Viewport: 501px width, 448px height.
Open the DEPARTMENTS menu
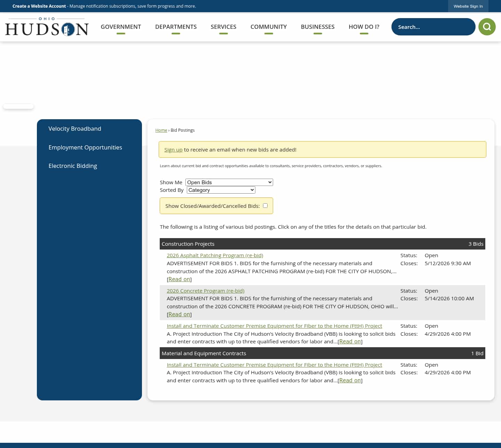176,27
